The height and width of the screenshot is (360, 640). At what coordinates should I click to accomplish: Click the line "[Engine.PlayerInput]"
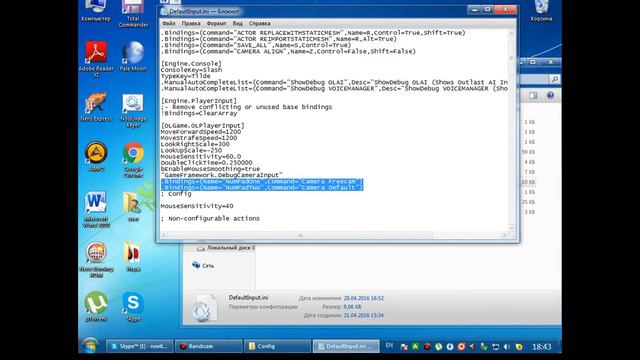point(198,101)
